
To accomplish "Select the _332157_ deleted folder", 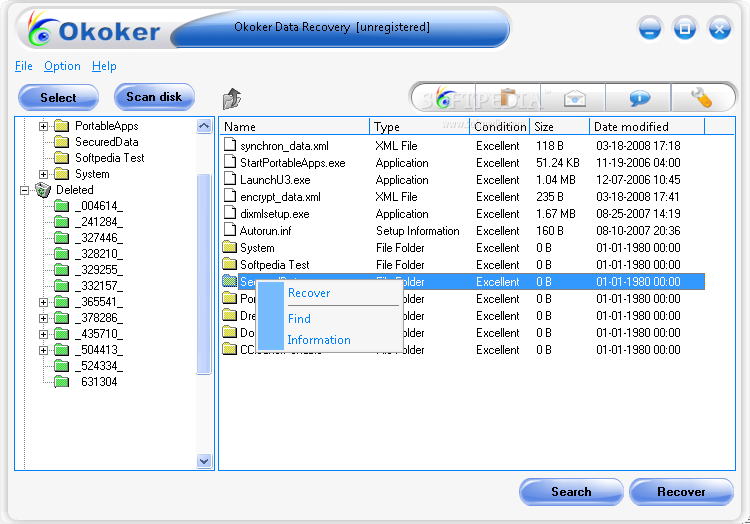I will [x=99, y=286].
